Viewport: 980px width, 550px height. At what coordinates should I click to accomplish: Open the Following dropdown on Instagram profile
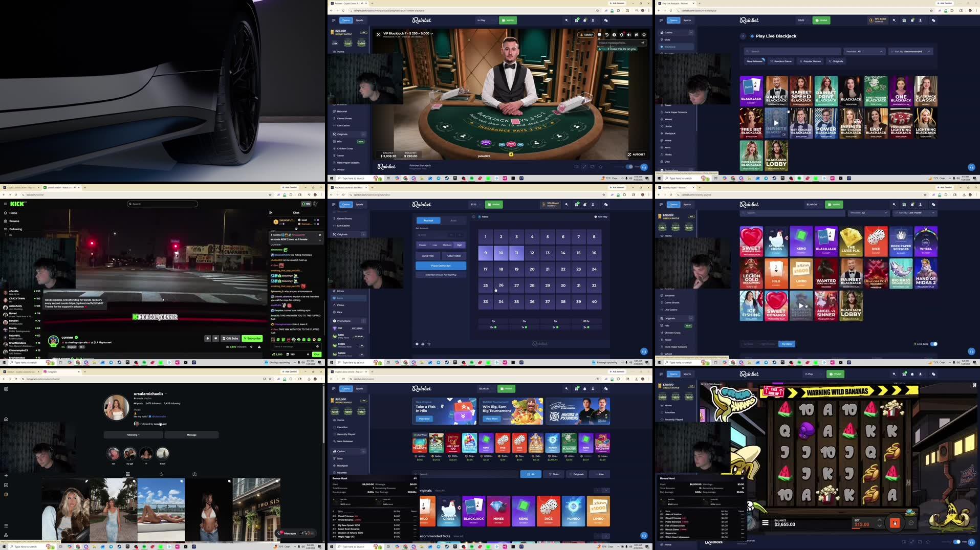[x=133, y=435]
